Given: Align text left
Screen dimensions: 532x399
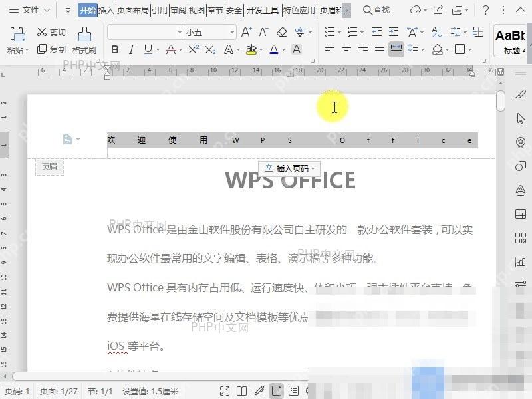Looking at the screenshot, I should pos(329,49).
